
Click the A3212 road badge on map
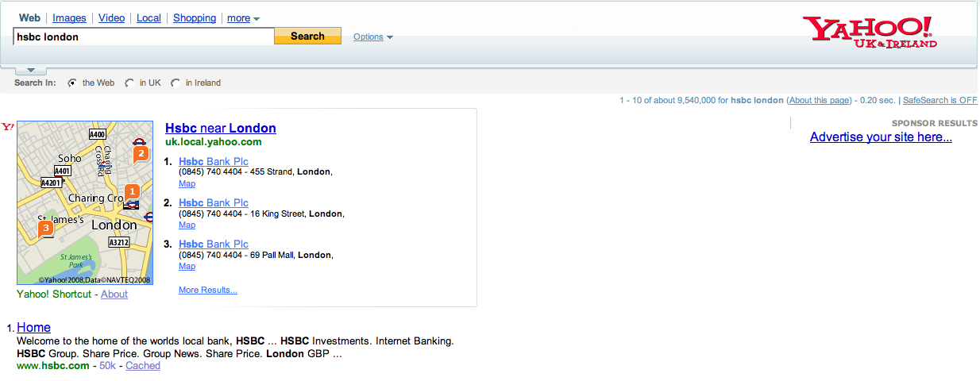tap(118, 242)
